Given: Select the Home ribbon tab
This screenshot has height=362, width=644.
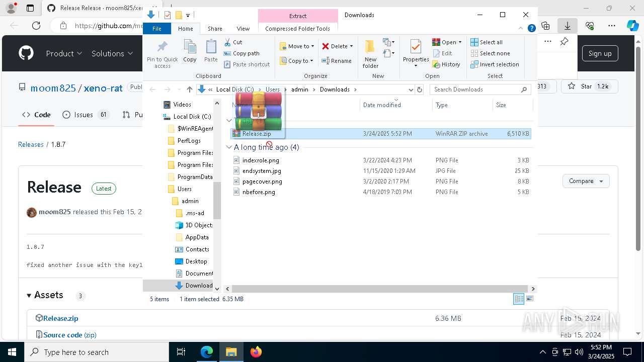Looking at the screenshot, I should [185, 29].
